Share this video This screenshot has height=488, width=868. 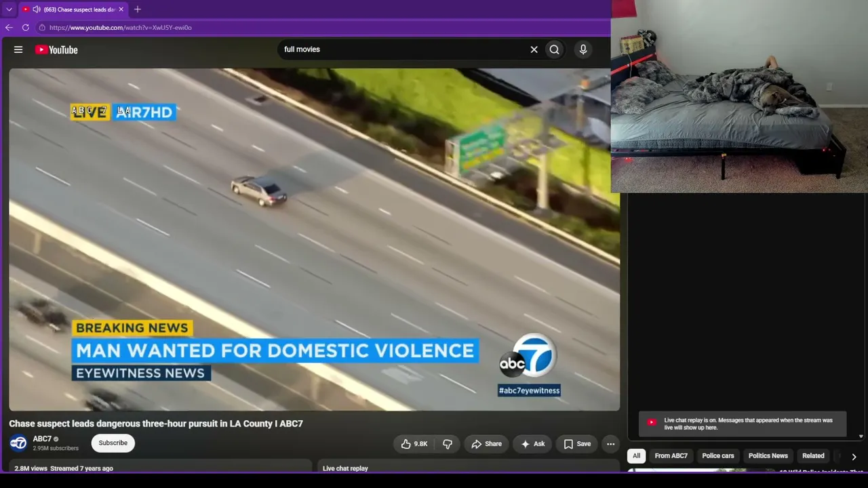(486, 444)
